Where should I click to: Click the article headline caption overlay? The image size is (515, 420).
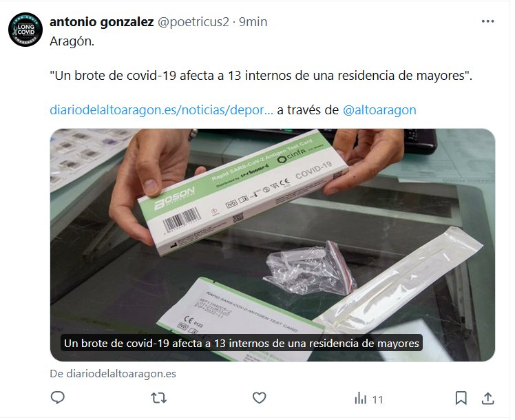[242, 343]
